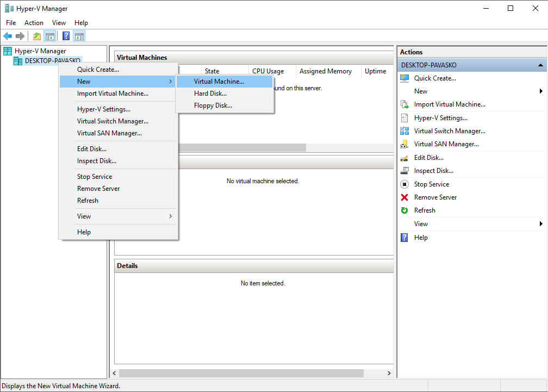Select Hyper-V Settings... in context menu
This screenshot has width=548, height=392.
[x=119, y=109]
